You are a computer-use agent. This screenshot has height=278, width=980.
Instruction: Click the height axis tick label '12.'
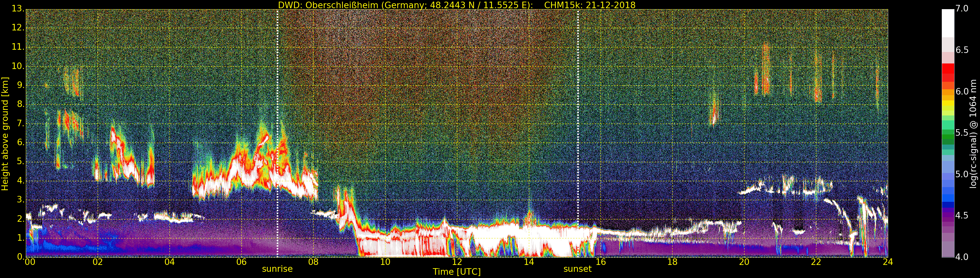tap(18, 28)
